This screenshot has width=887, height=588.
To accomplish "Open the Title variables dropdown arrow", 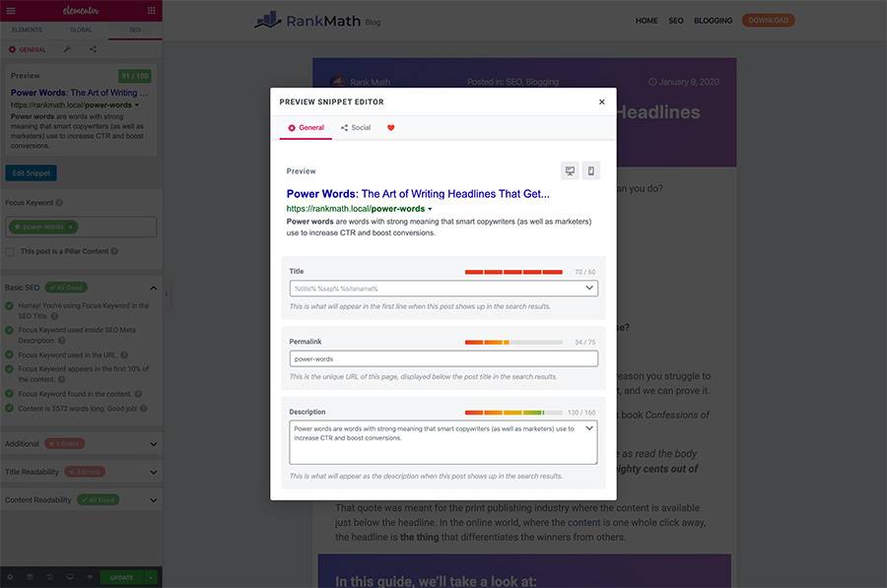I will pos(589,288).
